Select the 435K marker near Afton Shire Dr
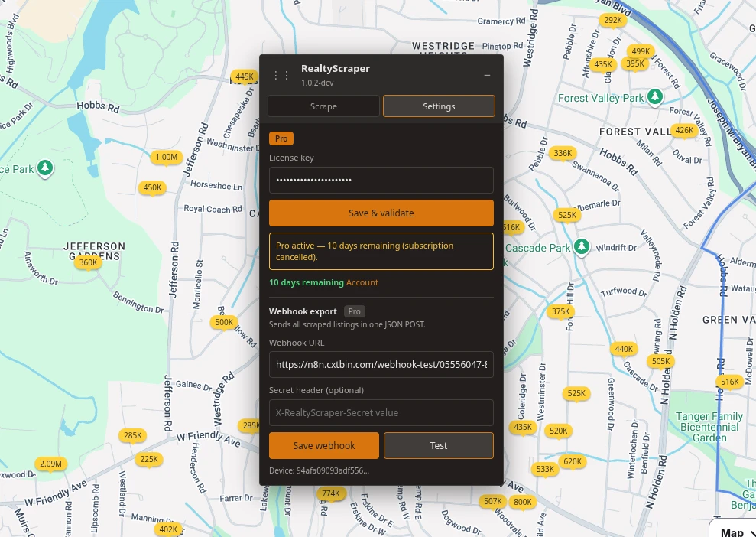The width and height of the screenshot is (756, 537). tap(602, 65)
